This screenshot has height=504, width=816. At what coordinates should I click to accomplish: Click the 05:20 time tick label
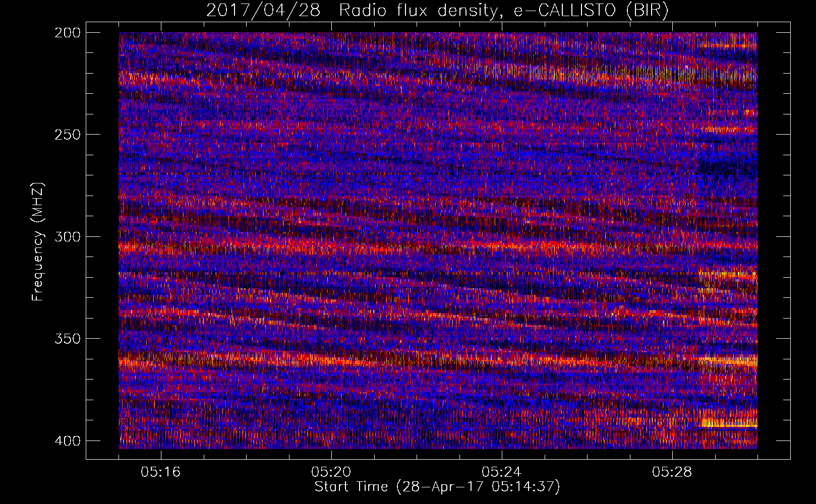[x=331, y=472]
